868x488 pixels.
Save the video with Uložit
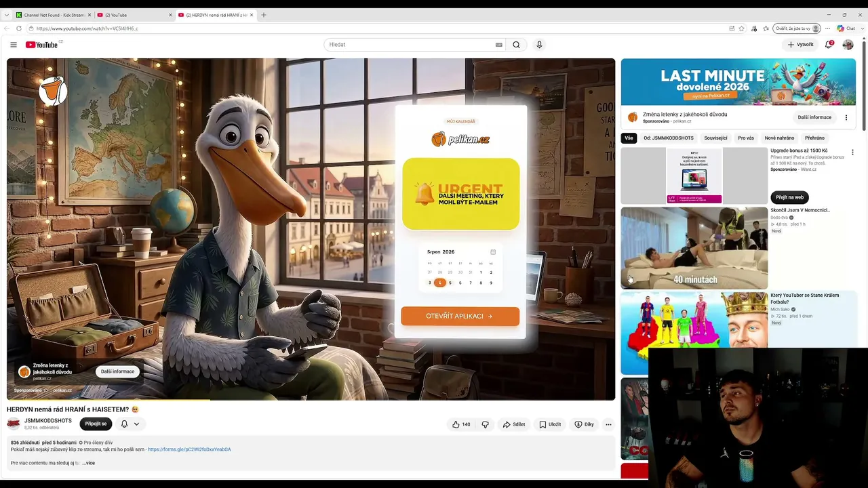click(549, 424)
